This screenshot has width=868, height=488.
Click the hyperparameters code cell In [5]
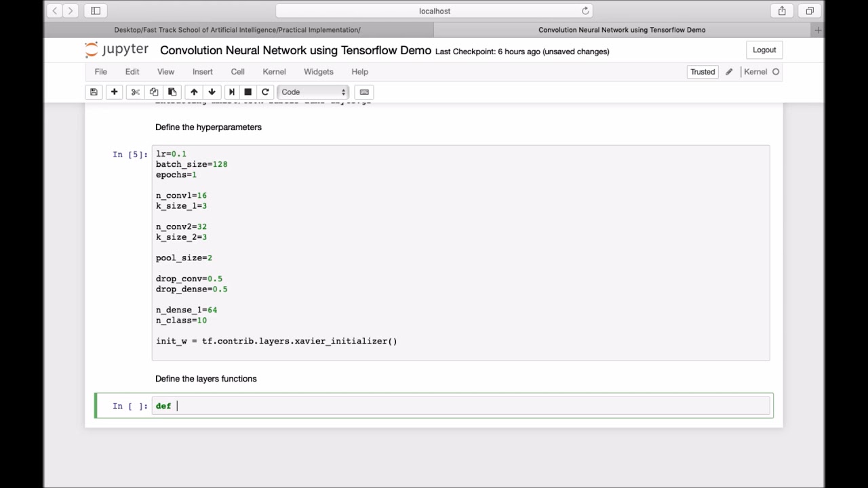(461, 253)
